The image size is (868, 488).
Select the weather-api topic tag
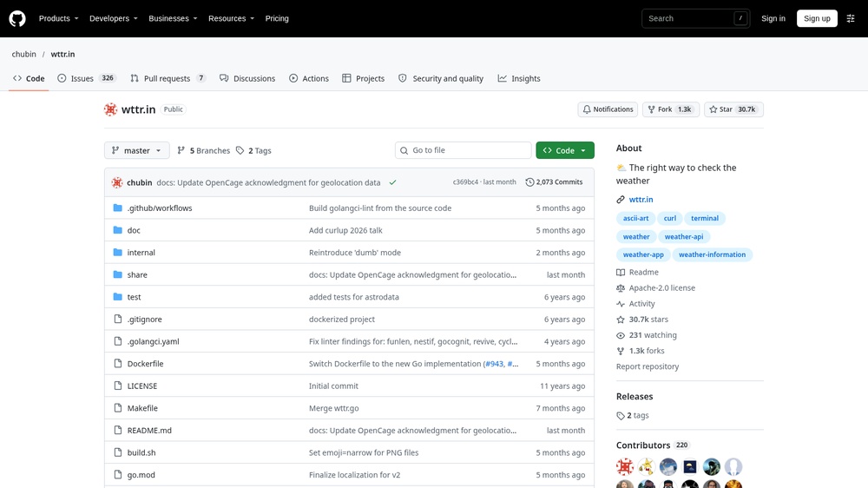coord(684,236)
